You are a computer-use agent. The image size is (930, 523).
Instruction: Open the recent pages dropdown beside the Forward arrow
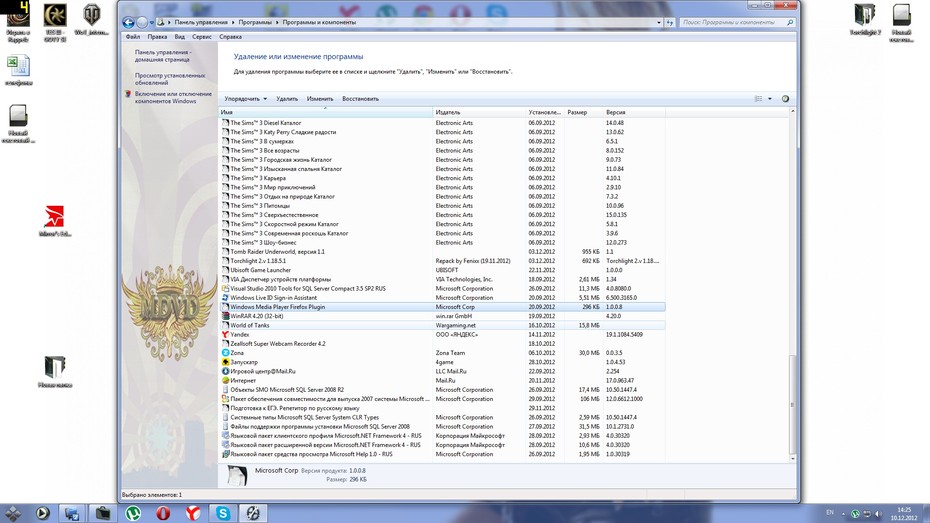(x=152, y=23)
